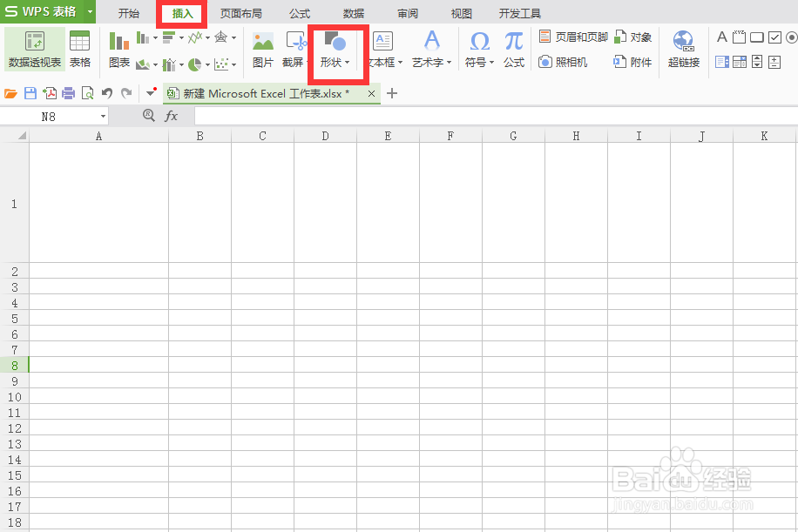Add a new document tab (+)
Image resolution: width=798 pixels, height=532 pixels.
click(x=392, y=93)
